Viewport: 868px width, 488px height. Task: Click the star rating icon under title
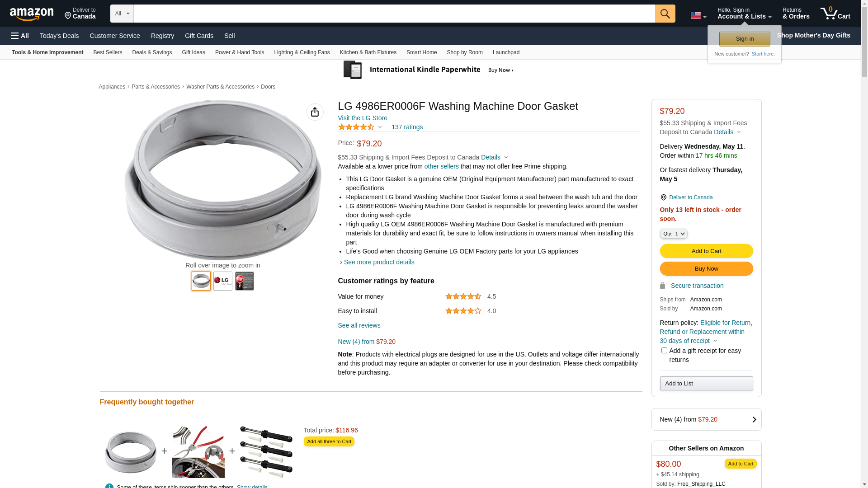tap(356, 127)
